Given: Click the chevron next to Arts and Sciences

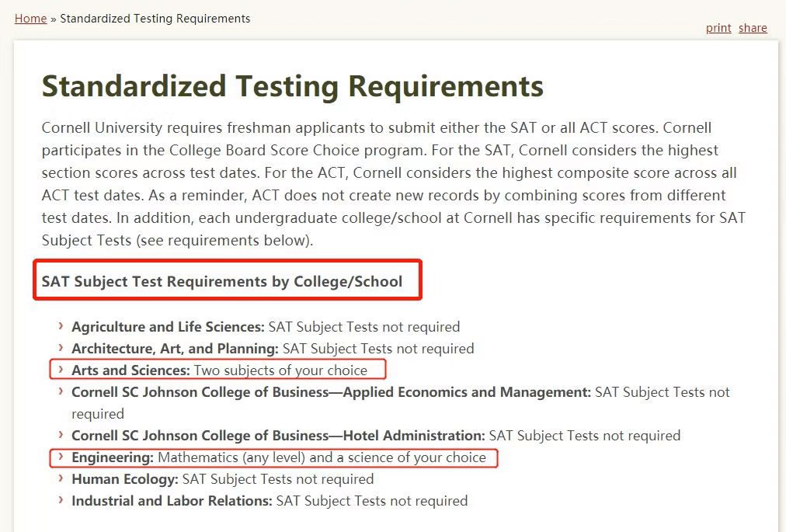Looking at the screenshot, I should tap(61, 370).
